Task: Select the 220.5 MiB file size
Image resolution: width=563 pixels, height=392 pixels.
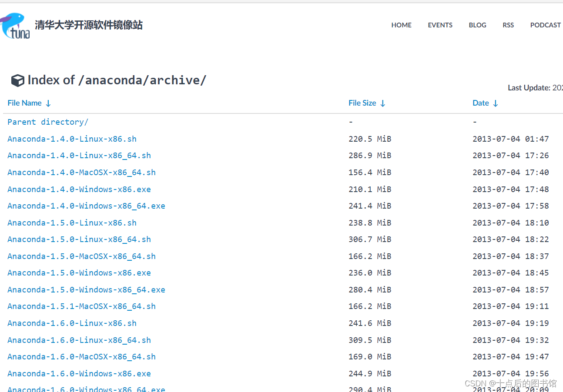Action: [x=370, y=139]
